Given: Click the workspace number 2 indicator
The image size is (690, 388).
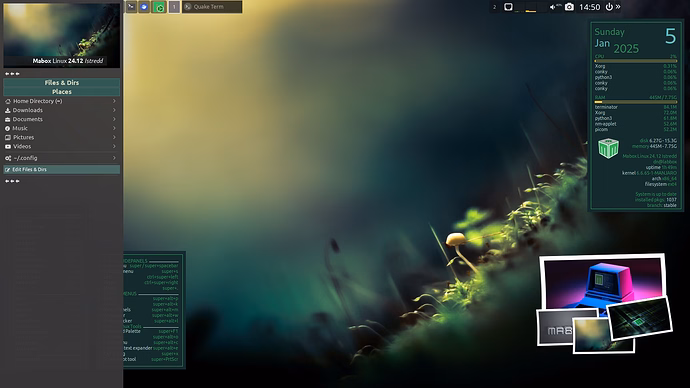Looking at the screenshot, I should point(495,7).
